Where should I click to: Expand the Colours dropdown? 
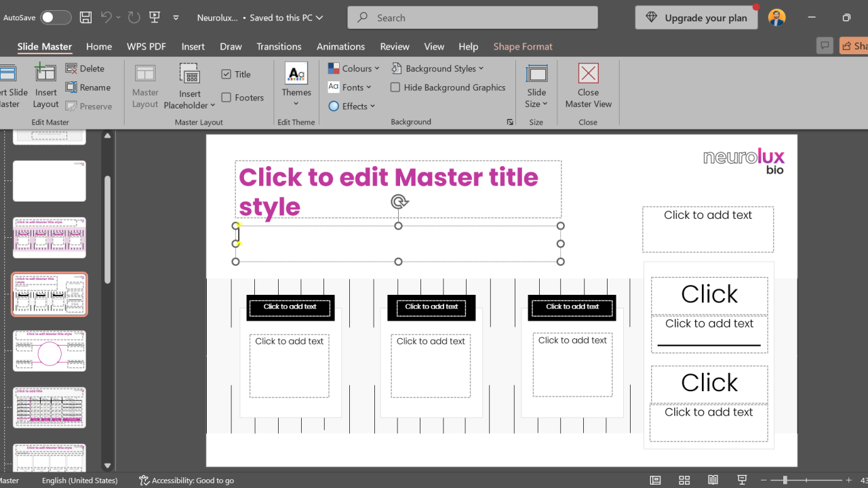[353, 68]
